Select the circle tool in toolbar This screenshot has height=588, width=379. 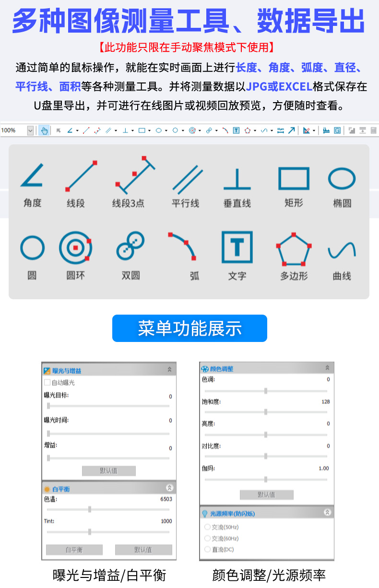point(175,130)
